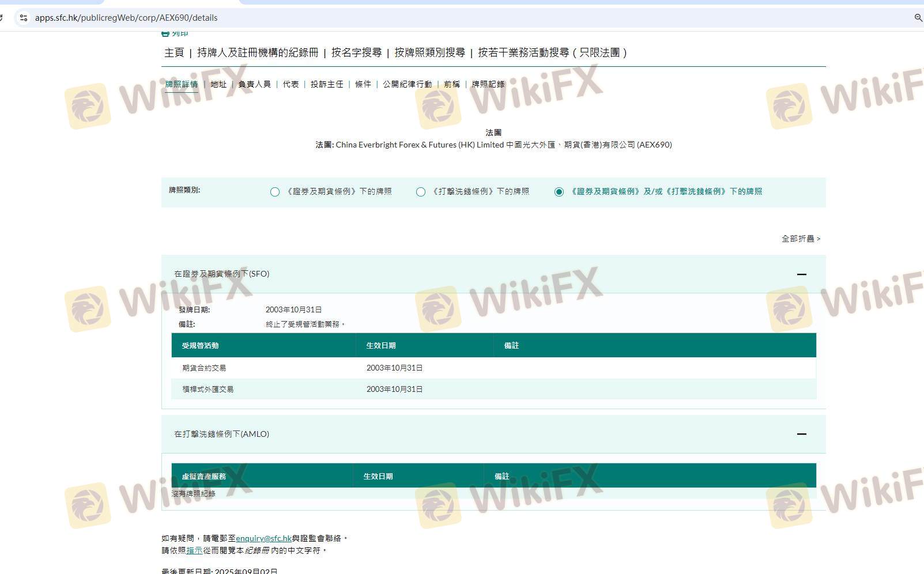924x574 pixels.
Task: Click the URL address bar field
Action: tap(403, 18)
